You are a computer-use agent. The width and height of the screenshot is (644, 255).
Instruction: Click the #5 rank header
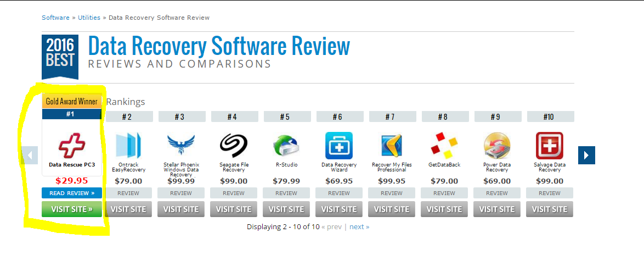(x=286, y=117)
